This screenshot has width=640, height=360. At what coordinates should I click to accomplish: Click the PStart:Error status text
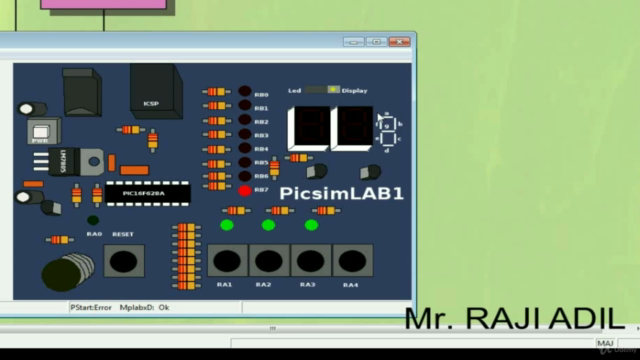coord(91,307)
